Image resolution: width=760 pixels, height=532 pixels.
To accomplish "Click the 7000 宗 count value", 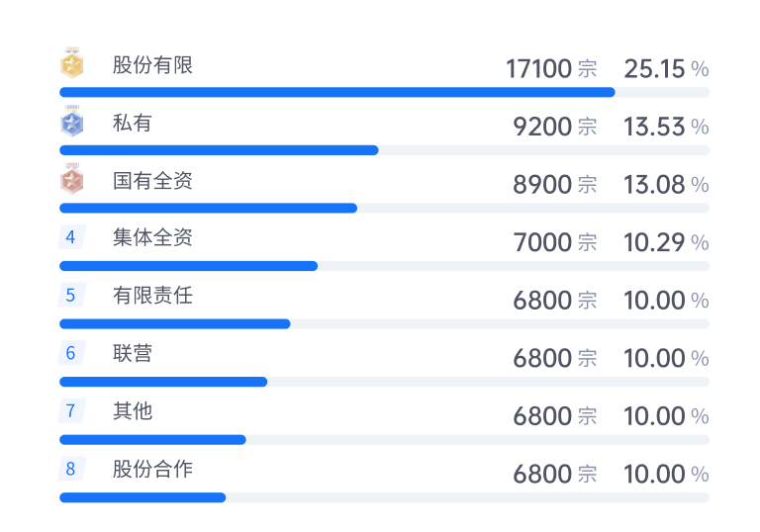I will 555,242.
